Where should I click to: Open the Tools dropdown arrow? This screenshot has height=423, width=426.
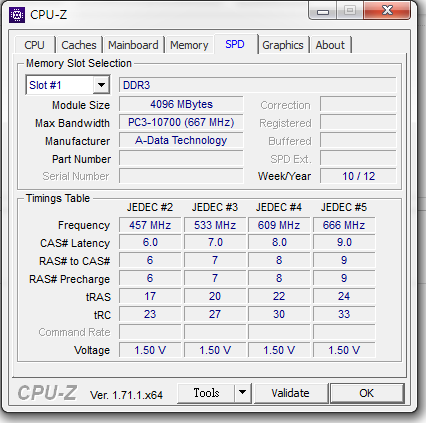coord(242,392)
